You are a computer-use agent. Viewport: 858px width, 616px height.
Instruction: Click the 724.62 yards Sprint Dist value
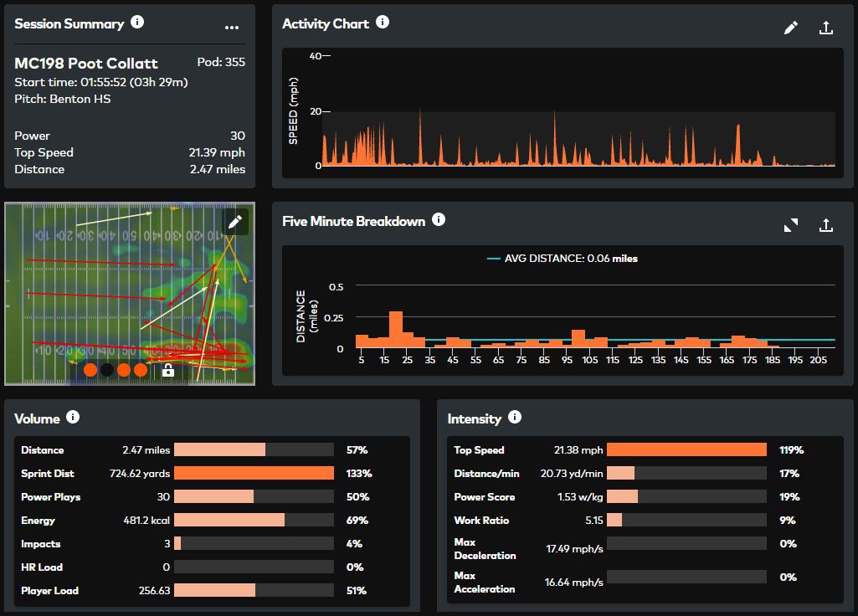140,473
